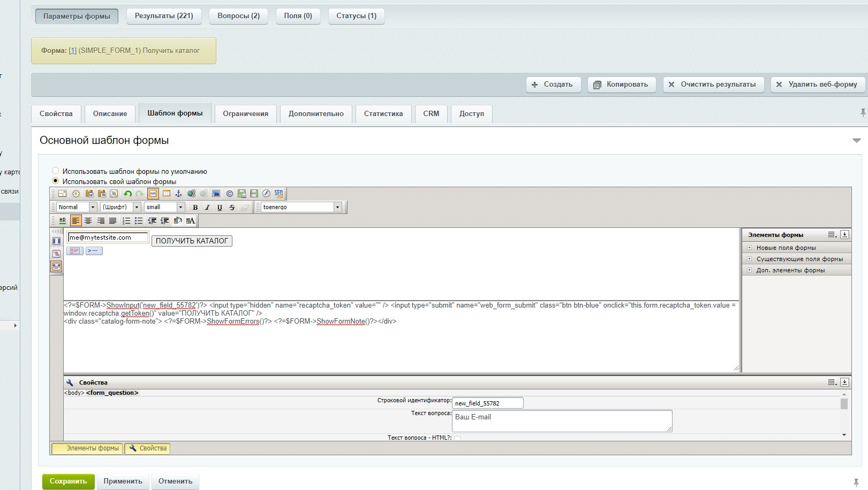Align text to the right

101,220
